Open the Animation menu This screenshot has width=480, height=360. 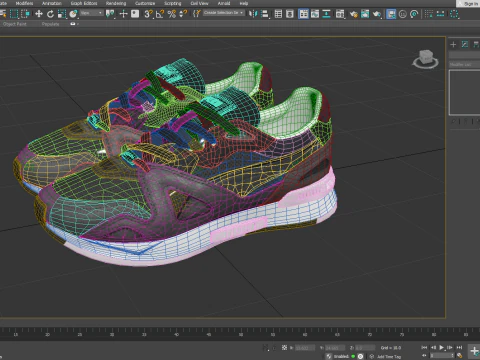(x=52, y=3)
